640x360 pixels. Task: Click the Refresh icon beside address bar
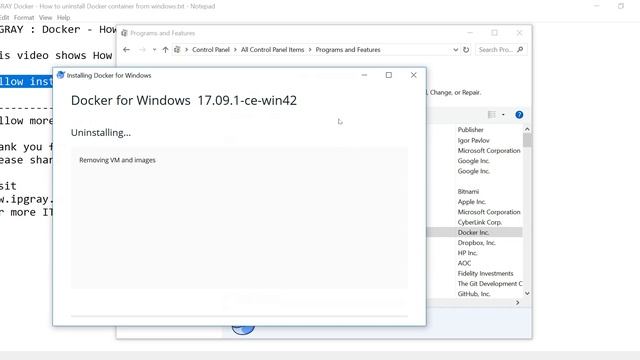click(466, 50)
